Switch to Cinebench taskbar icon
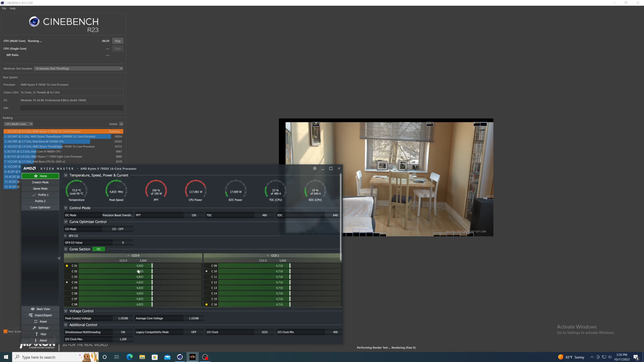 click(x=180, y=357)
